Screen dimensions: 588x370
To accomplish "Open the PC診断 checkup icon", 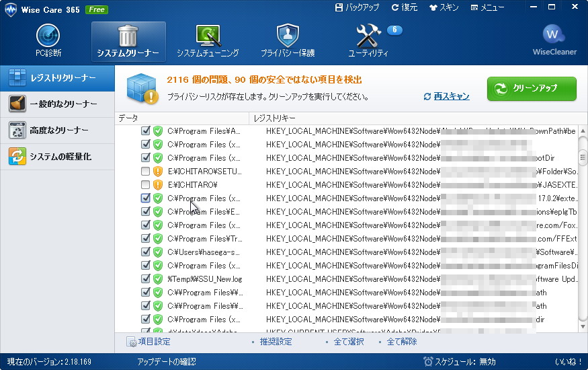I will [48, 40].
